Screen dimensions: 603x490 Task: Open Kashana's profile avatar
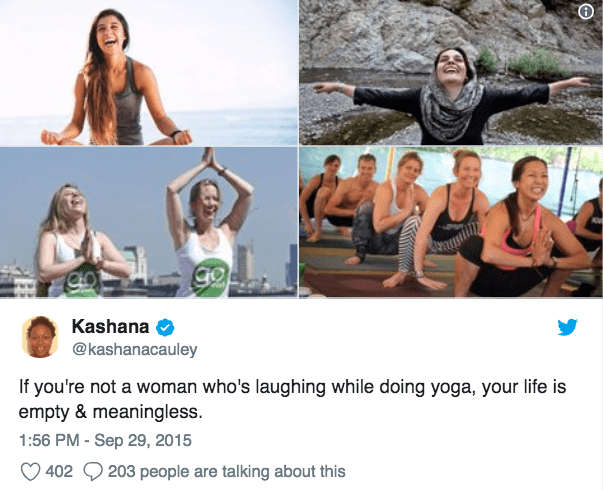(x=40, y=337)
